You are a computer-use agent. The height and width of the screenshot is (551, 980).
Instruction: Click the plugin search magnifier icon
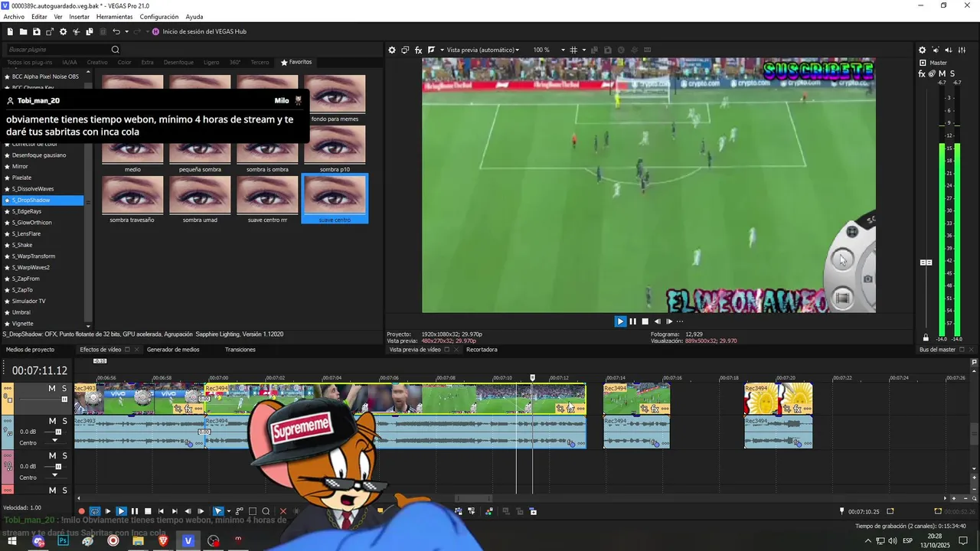coord(116,50)
